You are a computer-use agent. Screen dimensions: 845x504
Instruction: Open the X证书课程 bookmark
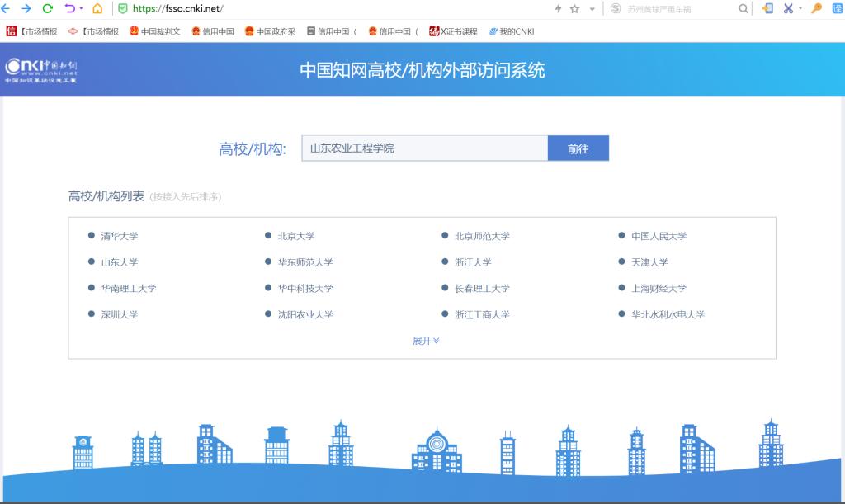[x=453, y=31]
